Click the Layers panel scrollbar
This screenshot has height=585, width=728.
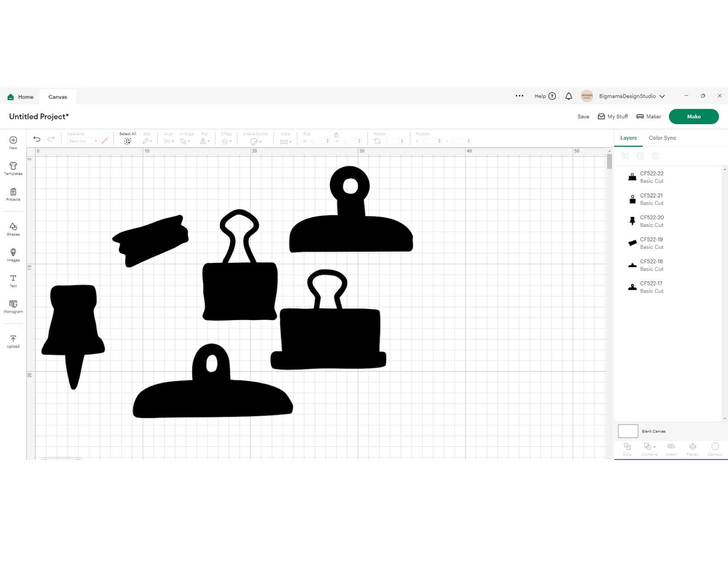724,293
